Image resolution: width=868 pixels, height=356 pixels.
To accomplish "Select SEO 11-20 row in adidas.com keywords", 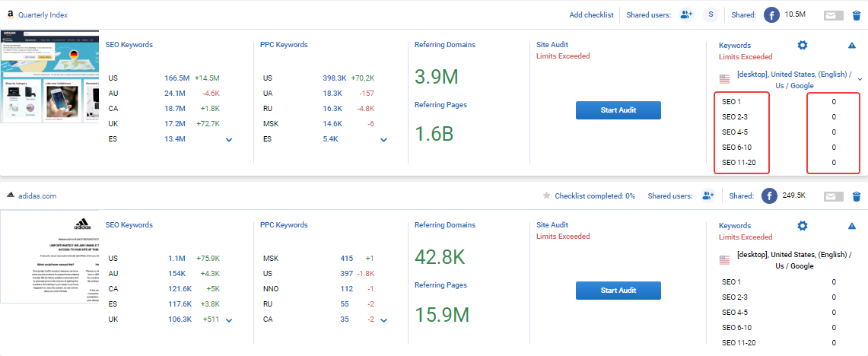I will click(x=778, y=343).
